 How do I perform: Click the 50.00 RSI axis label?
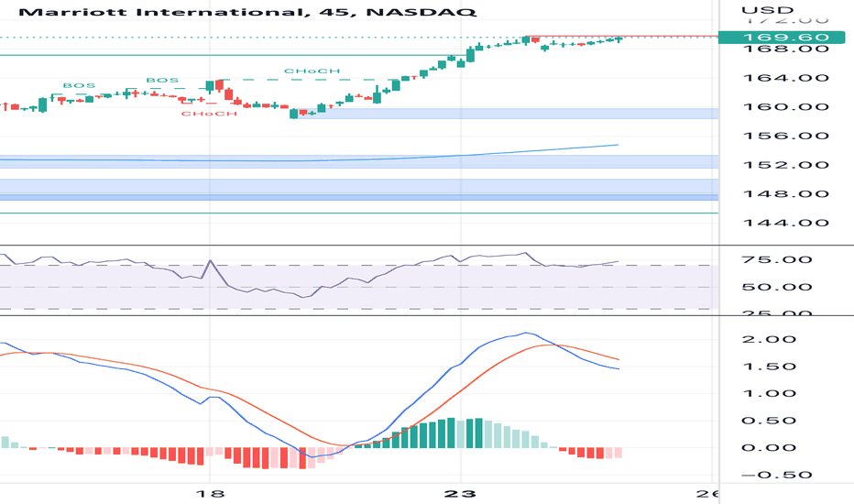pyautogui.click(x=777, y=287)
